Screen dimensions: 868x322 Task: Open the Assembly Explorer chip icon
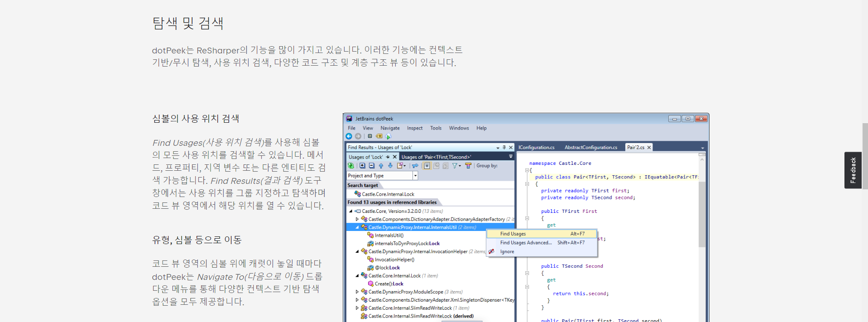click(370, 136)
